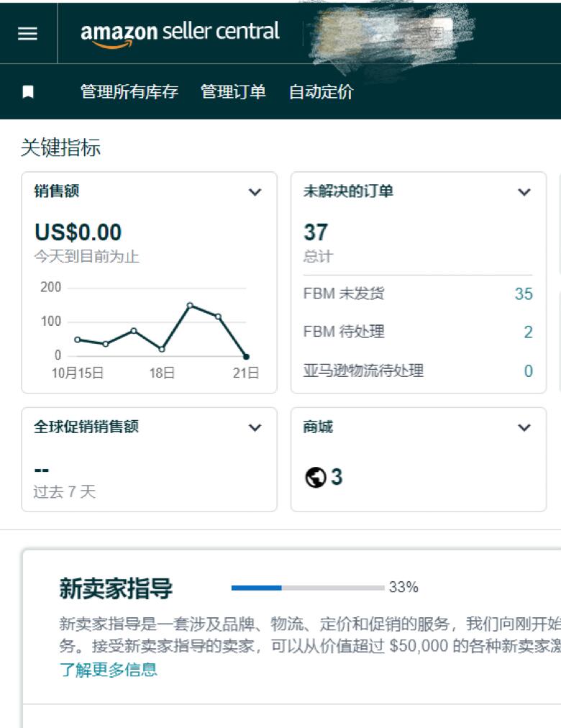Click the 新卖家指导 heading

[x=116, y=588]
